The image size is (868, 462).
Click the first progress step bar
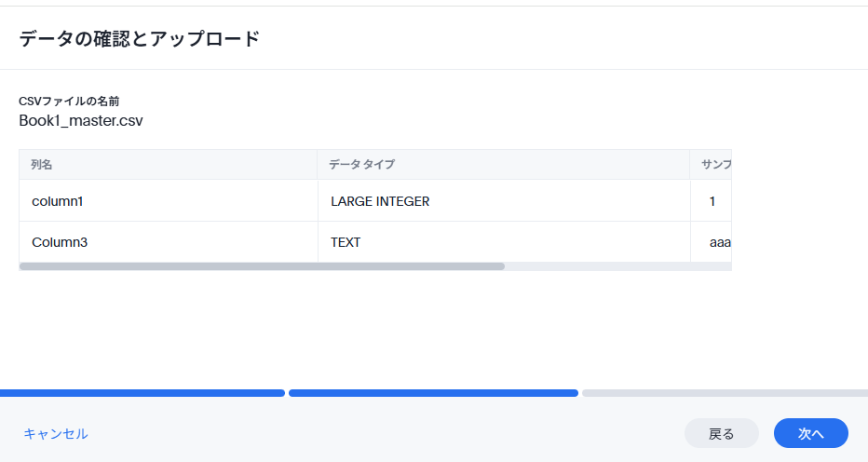(x=142, y=393)
